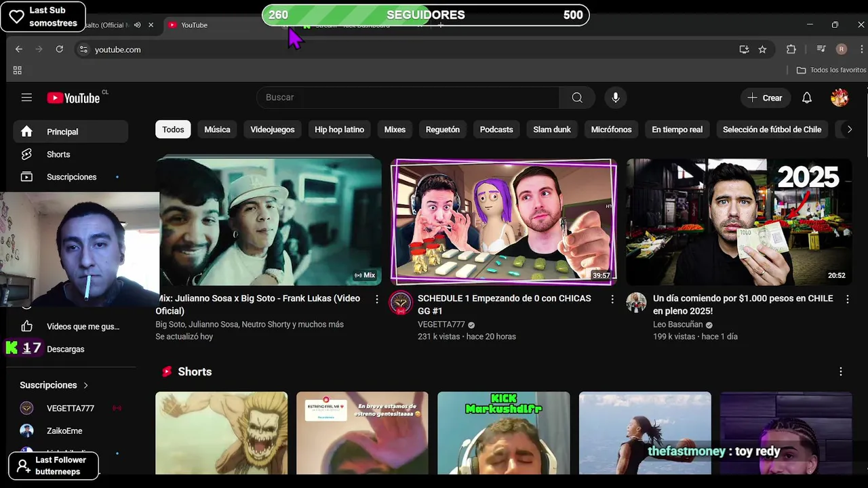This screenshot has height=488, width=868.
Task: View site information icon in address bar
Action: 83,49
